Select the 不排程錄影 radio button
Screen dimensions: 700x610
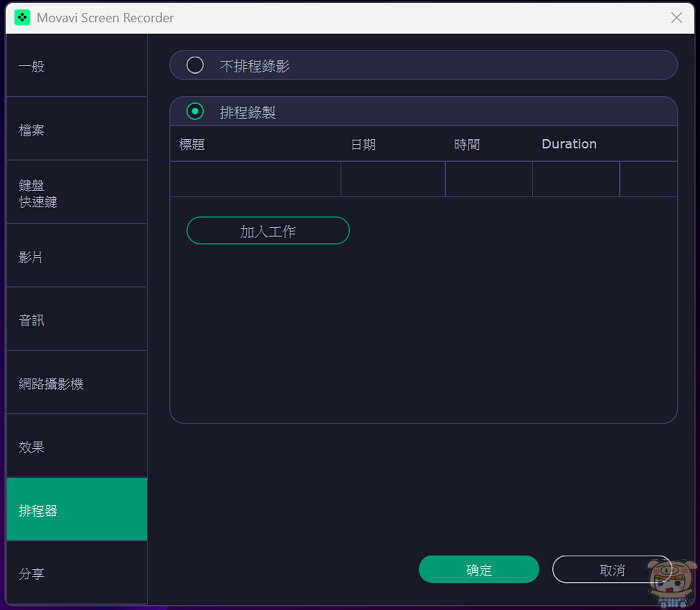tap(196, 65)
